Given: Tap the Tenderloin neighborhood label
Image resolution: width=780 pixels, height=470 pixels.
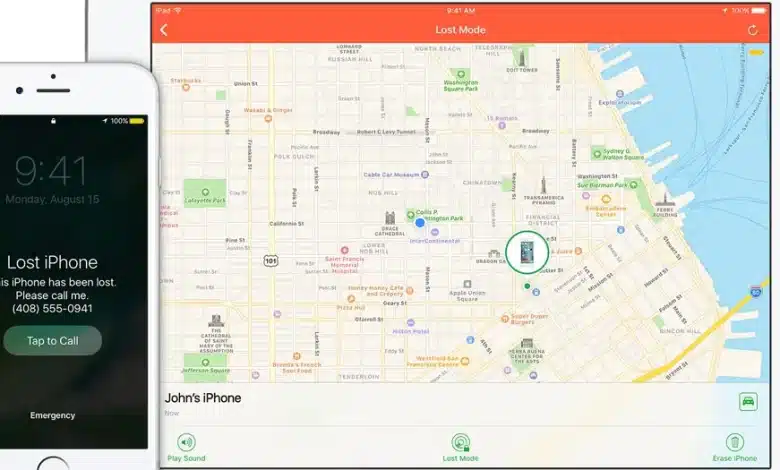Looking at the screenshot, I should [x=359, y=377].
